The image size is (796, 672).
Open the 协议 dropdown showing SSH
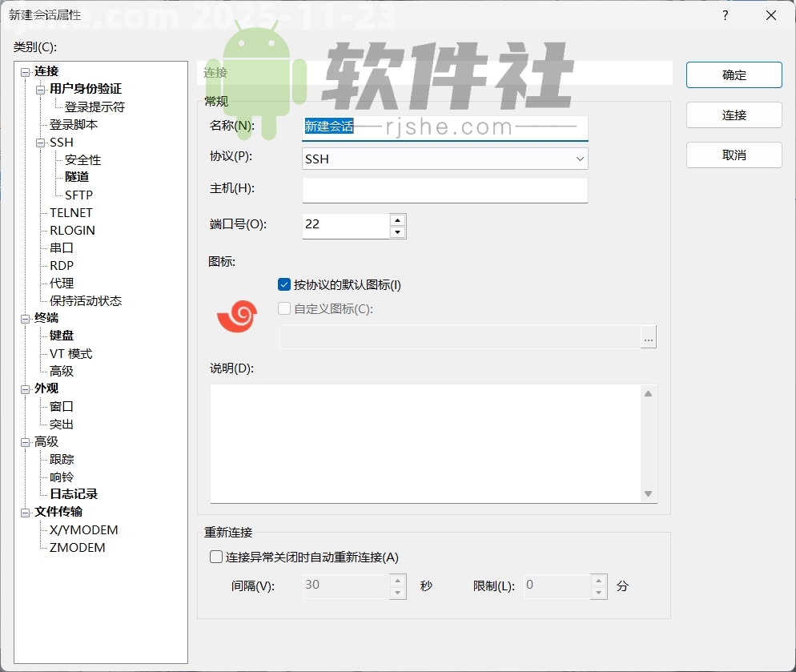pos(444,159)
